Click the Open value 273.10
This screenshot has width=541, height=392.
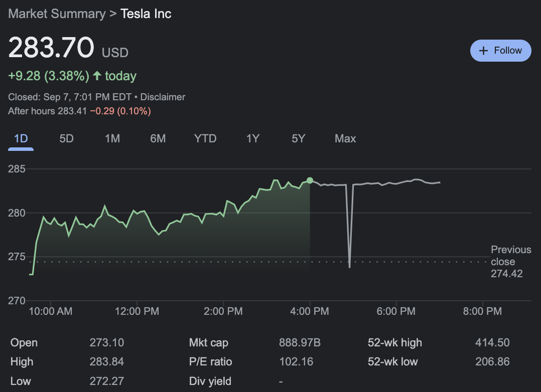pyautogui.click(x=106, y=342)
